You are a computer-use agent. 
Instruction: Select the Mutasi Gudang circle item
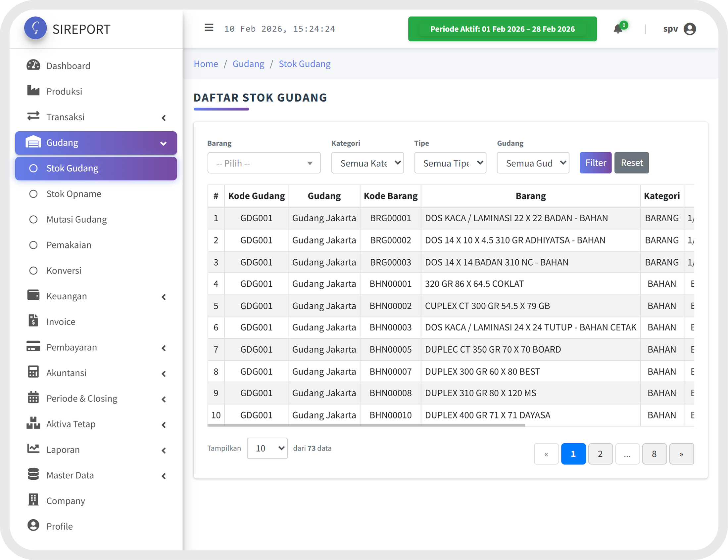[x=33, y=220]
